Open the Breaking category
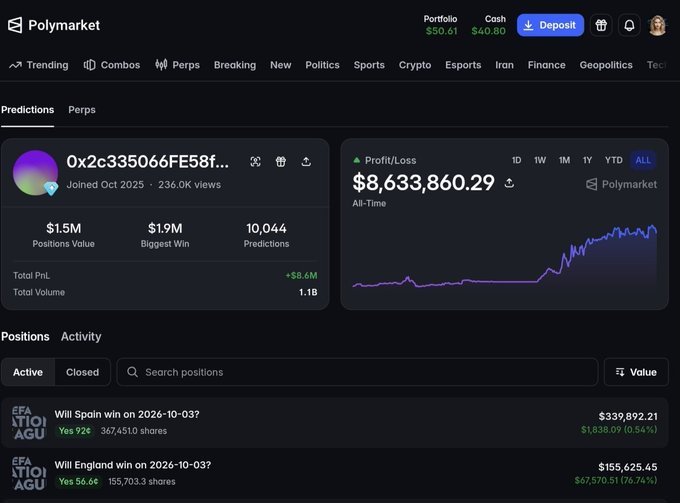Screen dimensions: 680x503 tap(235, 65)
